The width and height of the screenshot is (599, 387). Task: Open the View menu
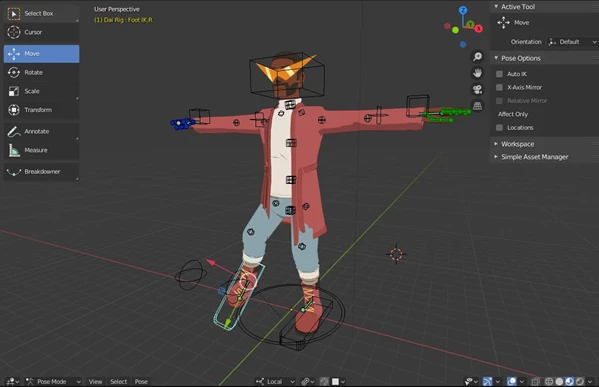(x=95, y=381)
